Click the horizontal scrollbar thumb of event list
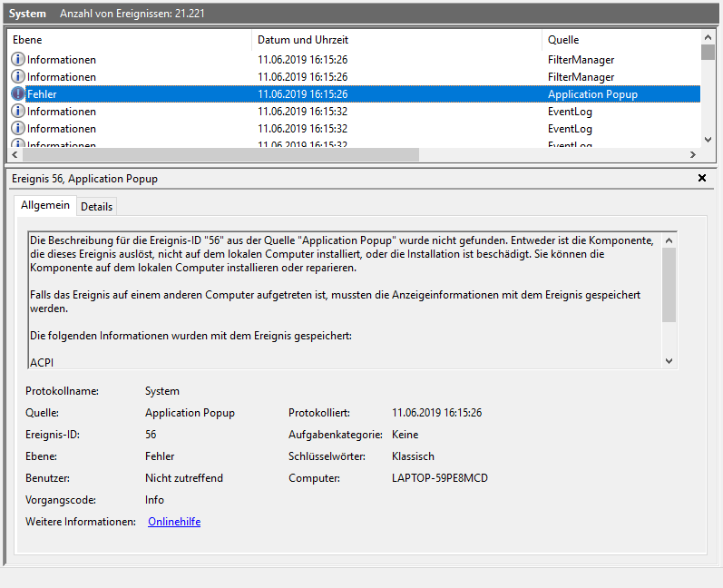 click(x=220, y=155)
